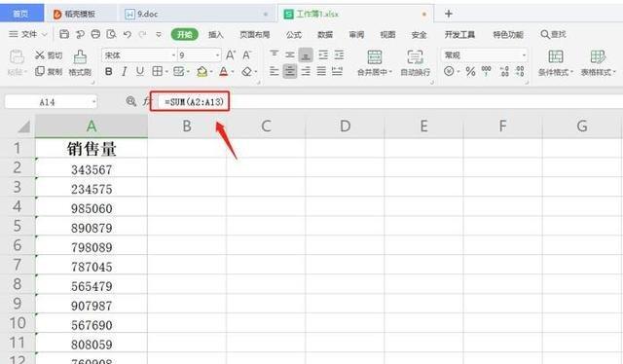Open the font size dropdown showing 9
The width and height of the screenshot is (623, 364).
pos(218,55)
